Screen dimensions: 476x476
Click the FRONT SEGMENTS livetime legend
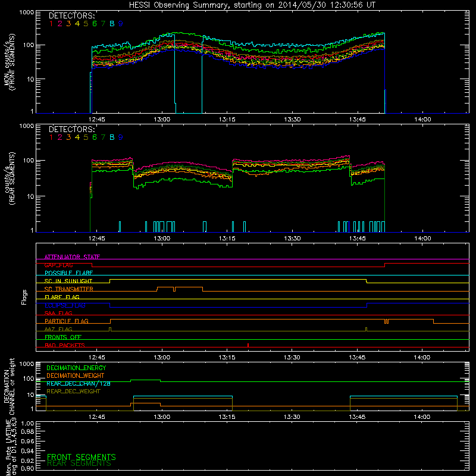click(82, 457)
